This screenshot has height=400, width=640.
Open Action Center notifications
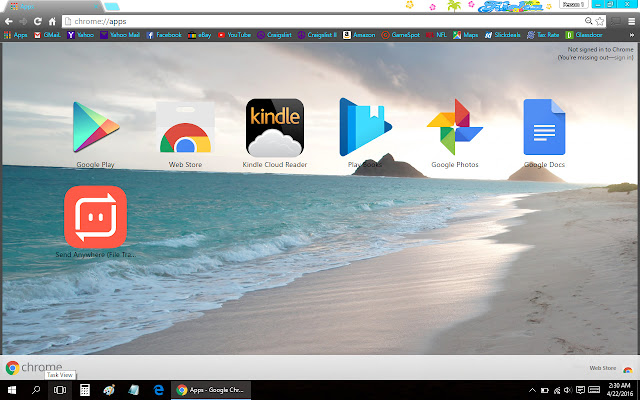[580, 390]
